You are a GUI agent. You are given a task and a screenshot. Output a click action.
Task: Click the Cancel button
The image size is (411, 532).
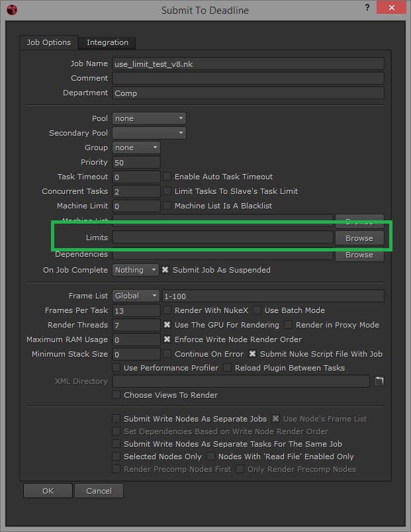click(x=99, y=491)
